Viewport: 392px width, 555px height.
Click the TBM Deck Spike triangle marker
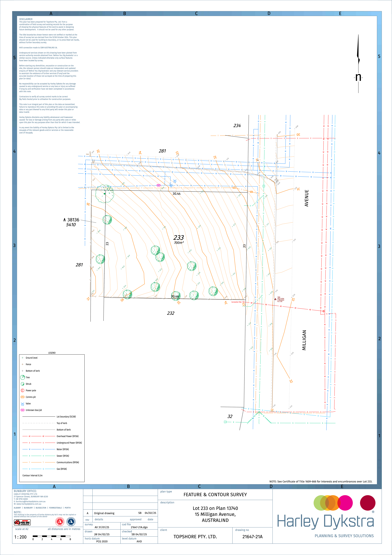pos(275,299)
